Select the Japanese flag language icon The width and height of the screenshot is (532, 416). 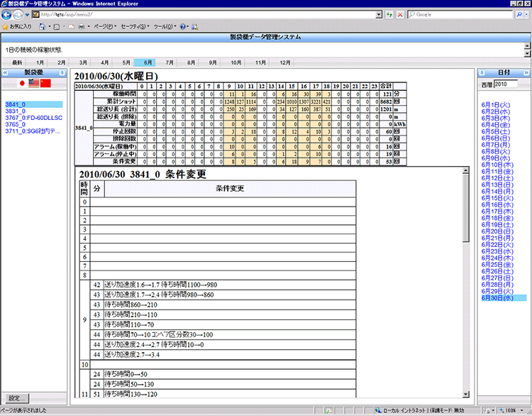point(21,84)
